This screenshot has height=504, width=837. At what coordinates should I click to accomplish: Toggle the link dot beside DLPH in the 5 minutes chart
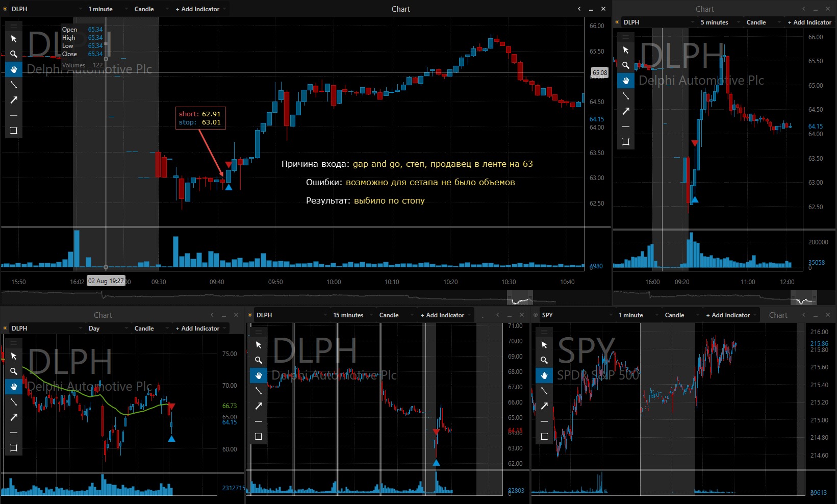(617, 22)
